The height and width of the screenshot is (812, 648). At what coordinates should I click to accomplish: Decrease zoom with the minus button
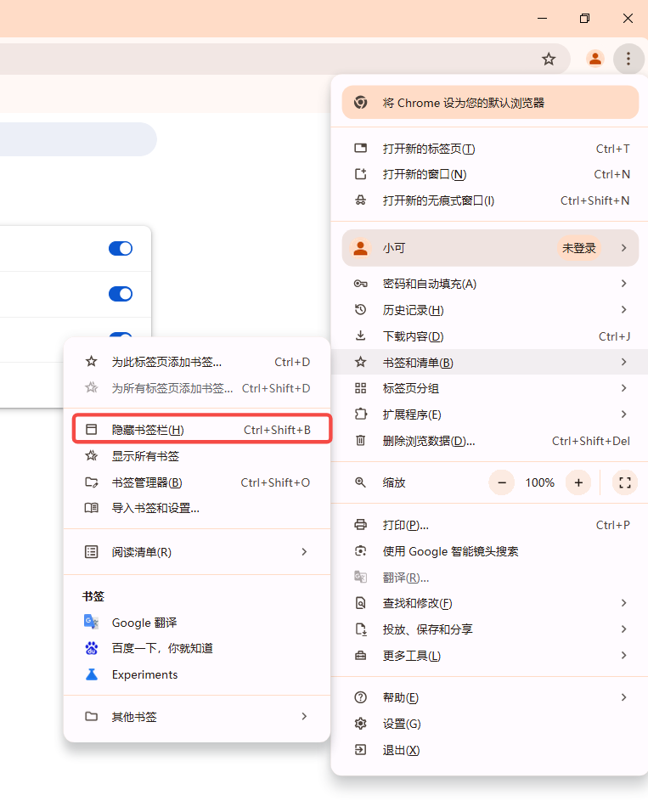pyautogui.click(x=501, y=482)
